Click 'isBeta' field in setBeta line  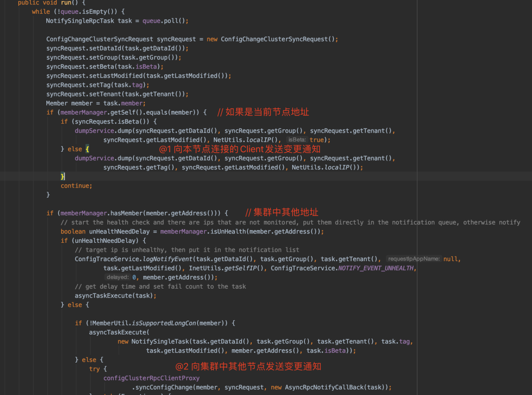[x=146, y=66]
